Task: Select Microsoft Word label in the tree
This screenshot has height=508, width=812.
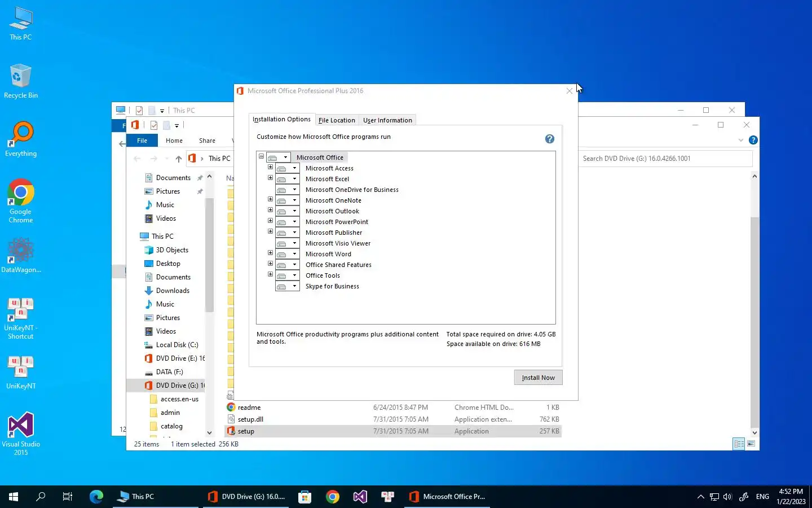Action: [x=328, y=254]
